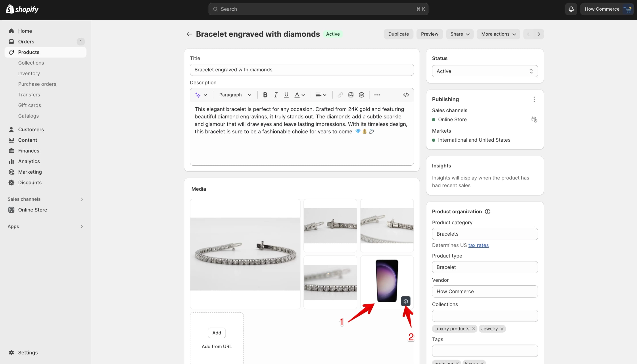Viewport: 637px width, 364px height.
Task: Open Online Store channel
Action: click(x=45, y=210)
